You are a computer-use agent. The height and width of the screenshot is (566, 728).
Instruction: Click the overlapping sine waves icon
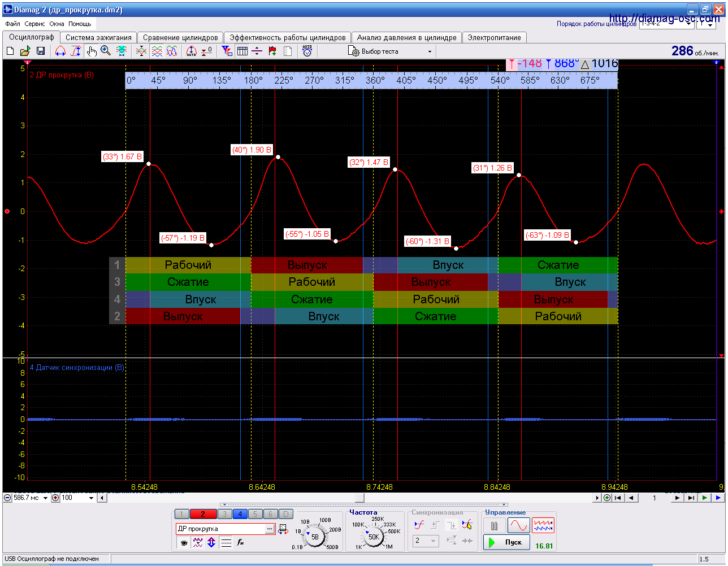tap(172, 51)
